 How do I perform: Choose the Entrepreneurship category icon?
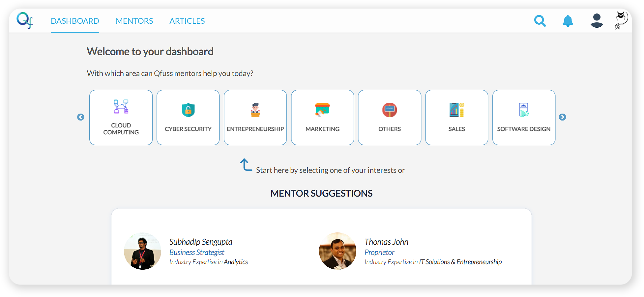(x=255, y=110)
